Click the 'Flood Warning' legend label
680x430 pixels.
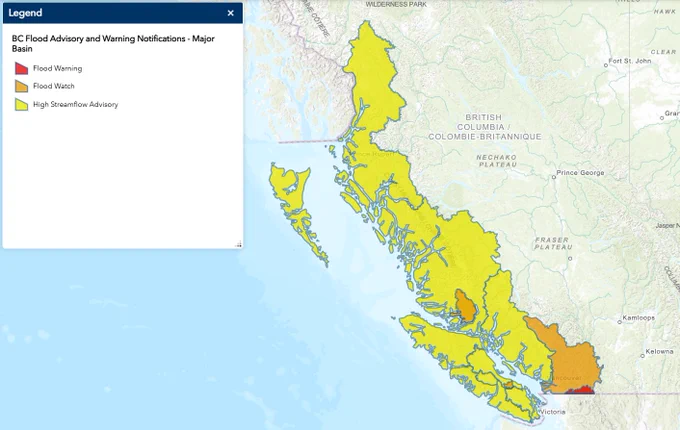click(x=57, y=68)
